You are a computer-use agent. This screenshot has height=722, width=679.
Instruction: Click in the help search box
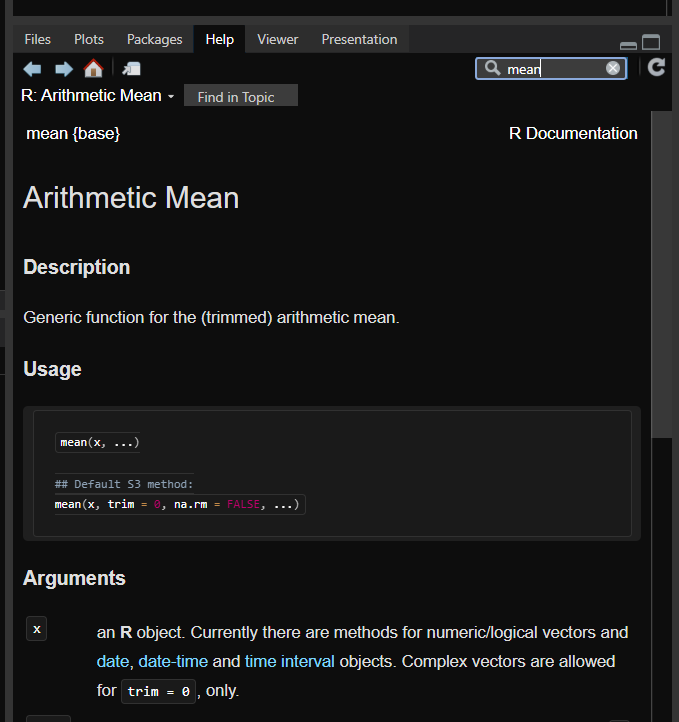tap(555, 68)
